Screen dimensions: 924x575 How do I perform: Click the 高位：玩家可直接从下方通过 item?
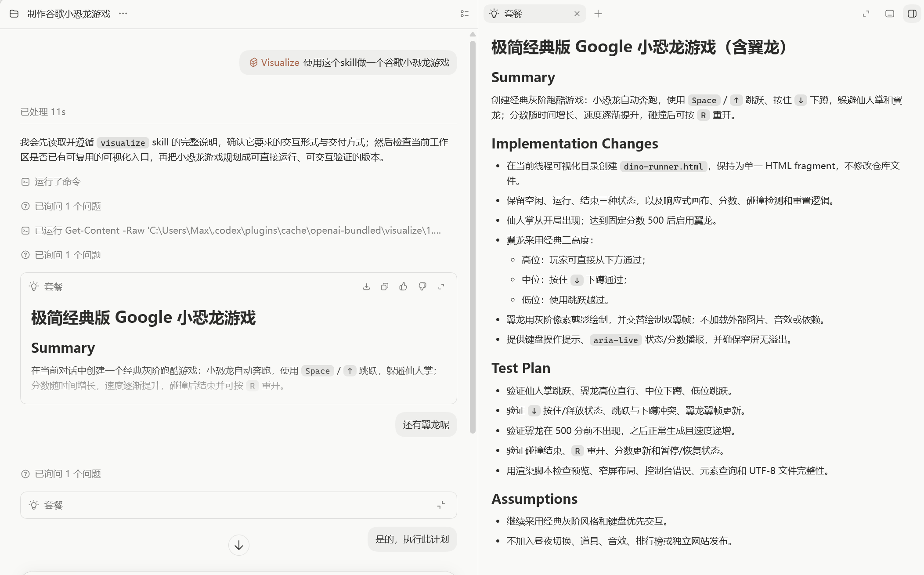(x=584, y=260)
